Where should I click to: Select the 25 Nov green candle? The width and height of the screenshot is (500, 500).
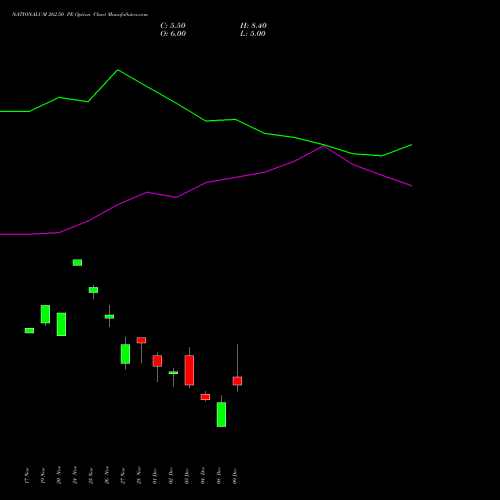93,290
